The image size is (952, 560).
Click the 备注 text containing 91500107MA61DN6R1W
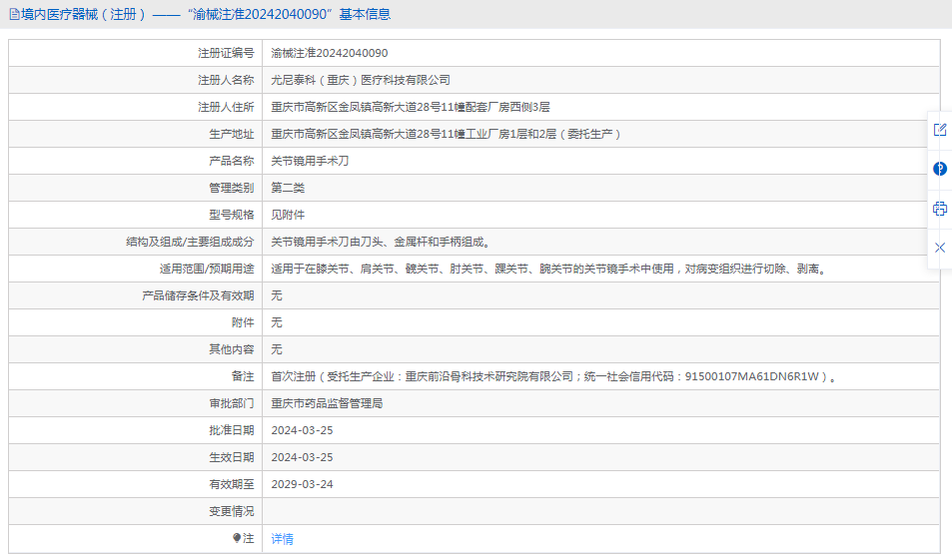(553, 376)
